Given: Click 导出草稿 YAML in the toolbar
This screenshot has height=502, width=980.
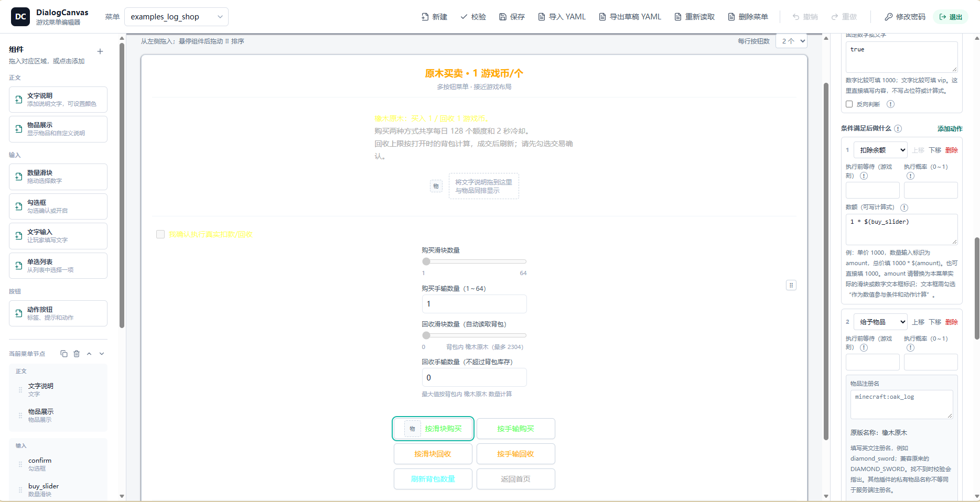Looking at the screenshot, I should click(x=630, y=17).
